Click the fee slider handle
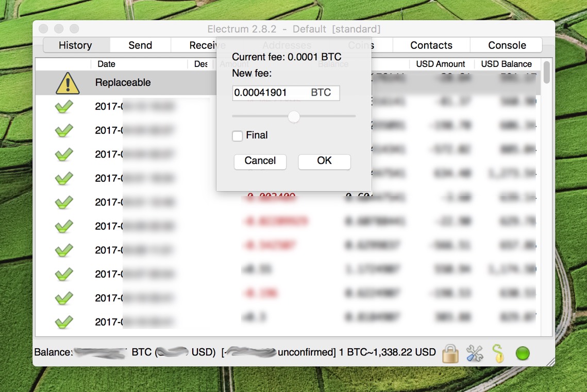 pos(294,117)
